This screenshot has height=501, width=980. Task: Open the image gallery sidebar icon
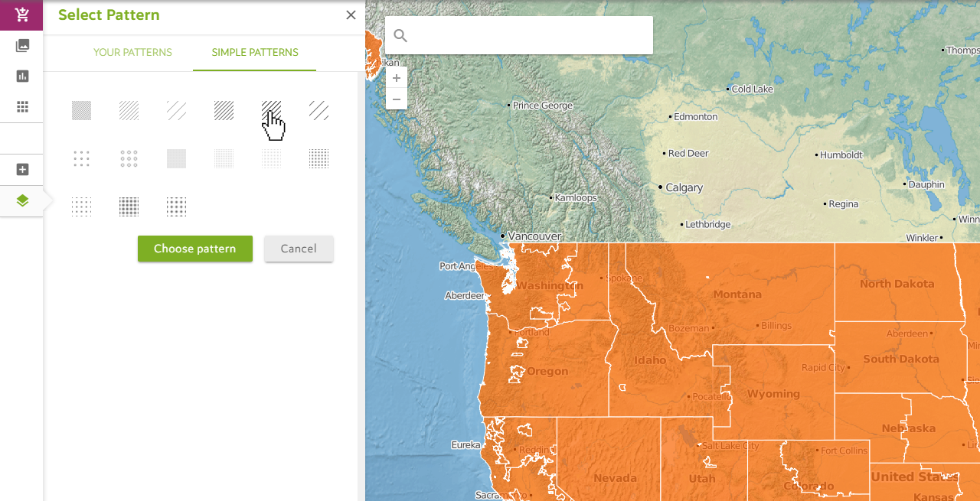point(22,45)
